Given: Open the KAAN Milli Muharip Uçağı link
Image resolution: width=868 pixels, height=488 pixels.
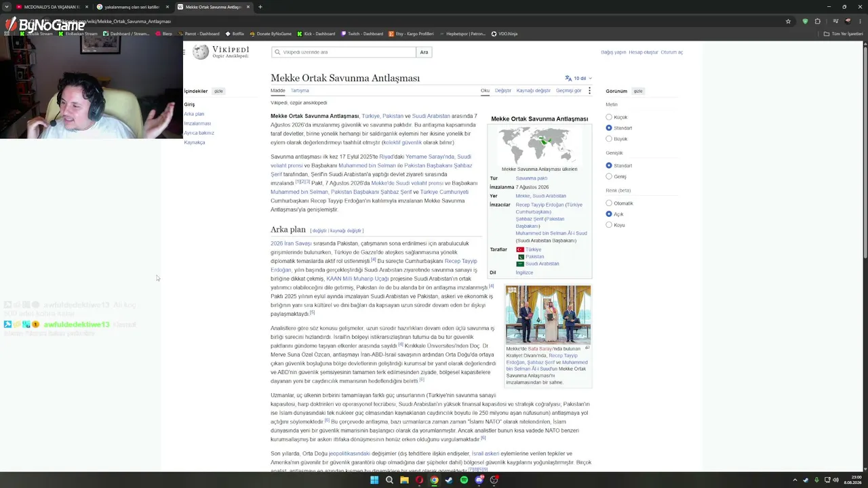Looking at the screenshot, I should pos(357,279).
